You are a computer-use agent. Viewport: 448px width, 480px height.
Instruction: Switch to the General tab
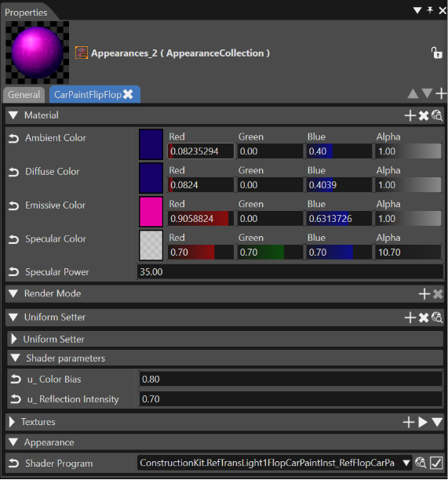click(24, 95)
